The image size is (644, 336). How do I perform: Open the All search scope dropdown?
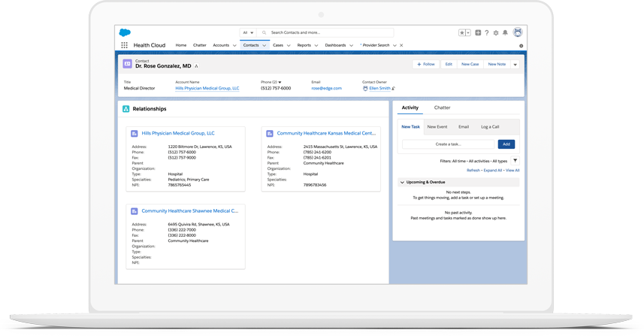(x=248, y=32)
